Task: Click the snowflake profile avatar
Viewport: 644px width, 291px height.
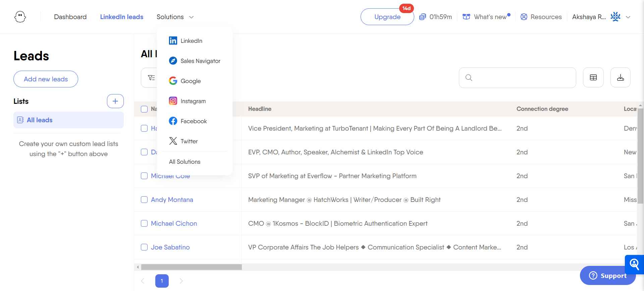Action: pos(615,17)
